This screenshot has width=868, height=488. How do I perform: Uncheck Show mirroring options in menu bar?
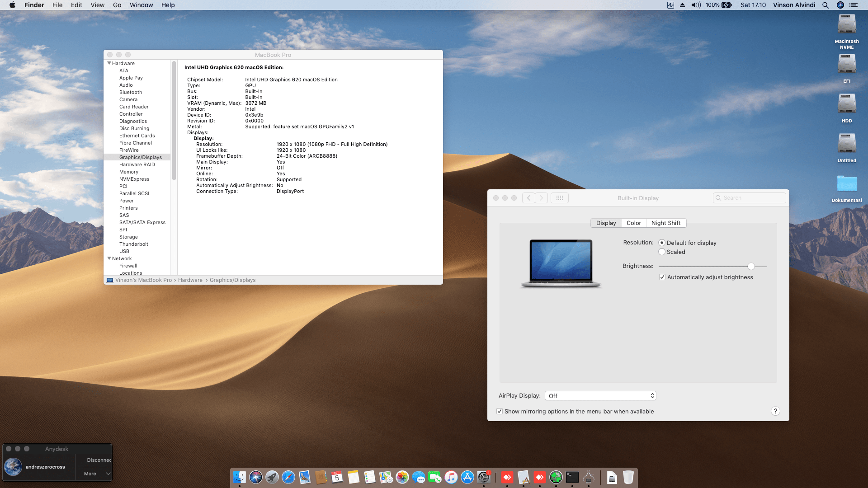click(500, 411)
